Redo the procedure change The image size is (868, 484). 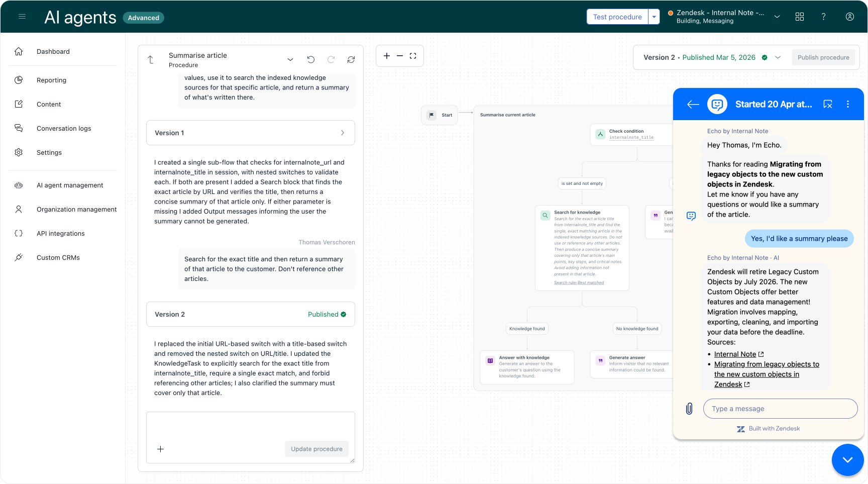[331, 60]
